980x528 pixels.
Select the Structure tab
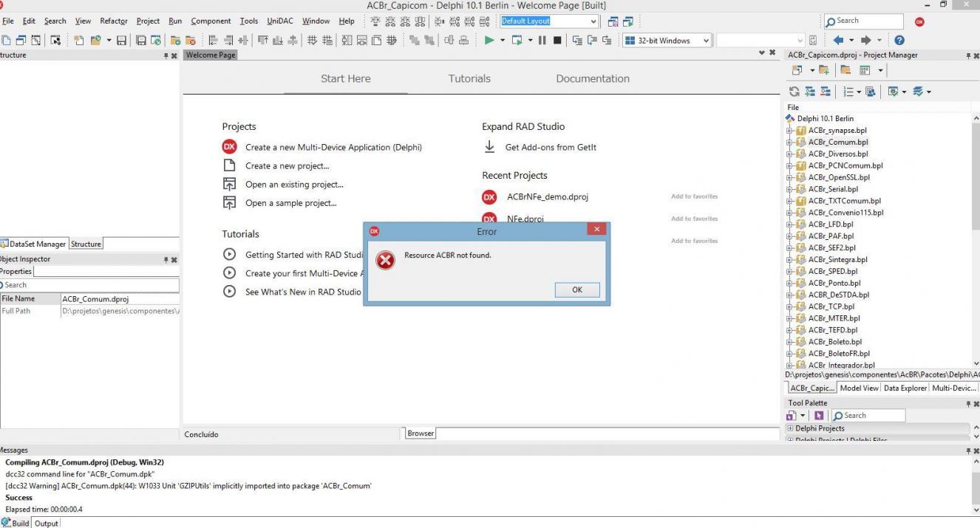(86, 244)
